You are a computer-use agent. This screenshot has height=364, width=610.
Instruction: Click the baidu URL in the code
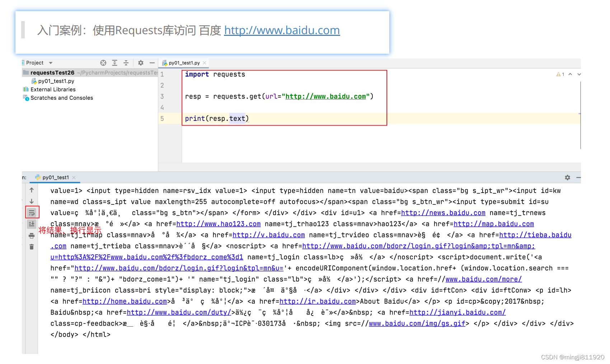325,96
